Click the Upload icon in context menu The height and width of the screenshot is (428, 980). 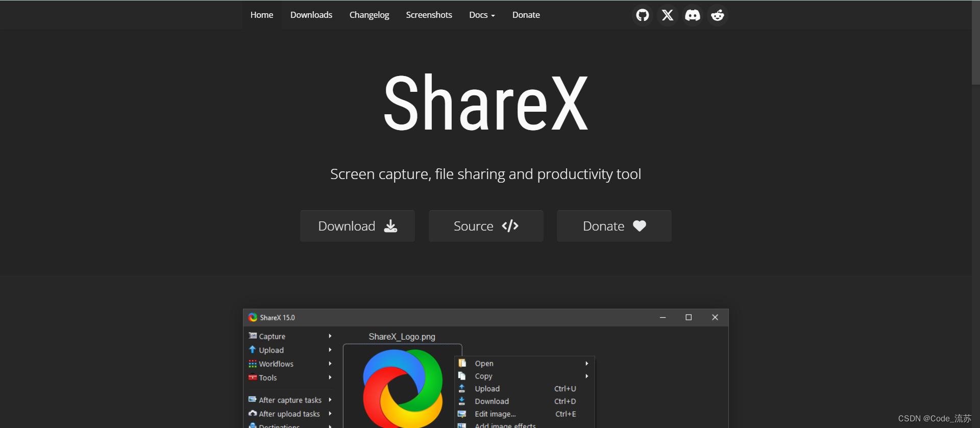click(462, 389)
